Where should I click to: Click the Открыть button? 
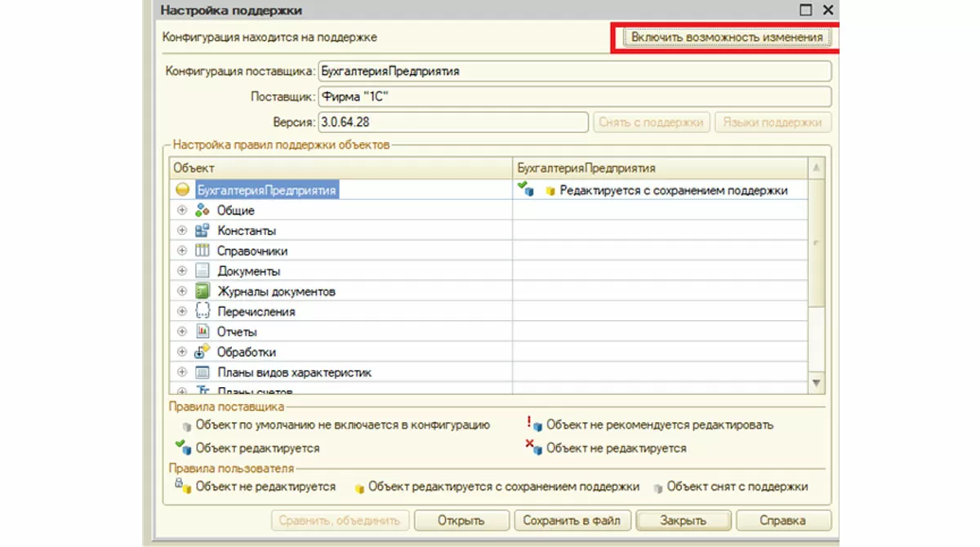click(461, 520)
